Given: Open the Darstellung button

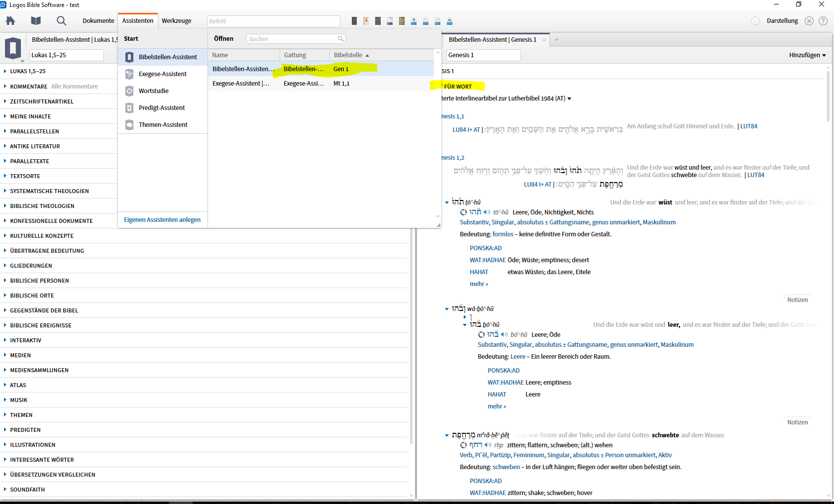Looking at the screenshot, I should click(x=782, y=20).
